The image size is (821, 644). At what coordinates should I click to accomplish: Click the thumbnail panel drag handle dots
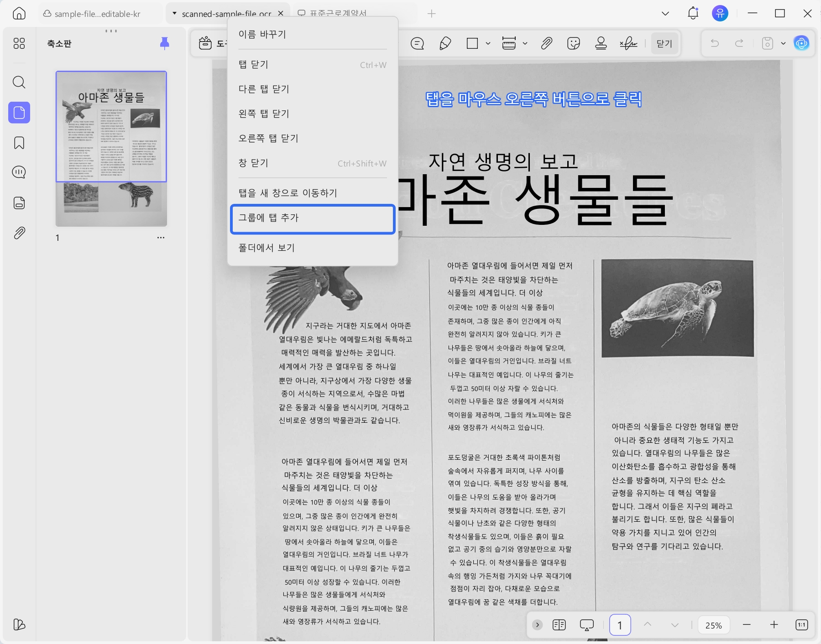click(x=111, y=31)
